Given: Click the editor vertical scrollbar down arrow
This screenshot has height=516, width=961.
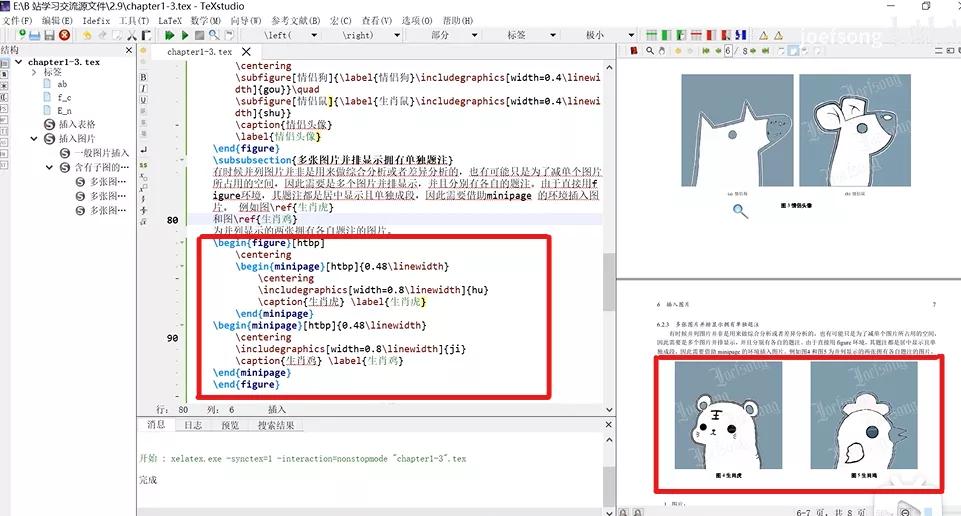Looking at the screenshot, I should [609, 409].
